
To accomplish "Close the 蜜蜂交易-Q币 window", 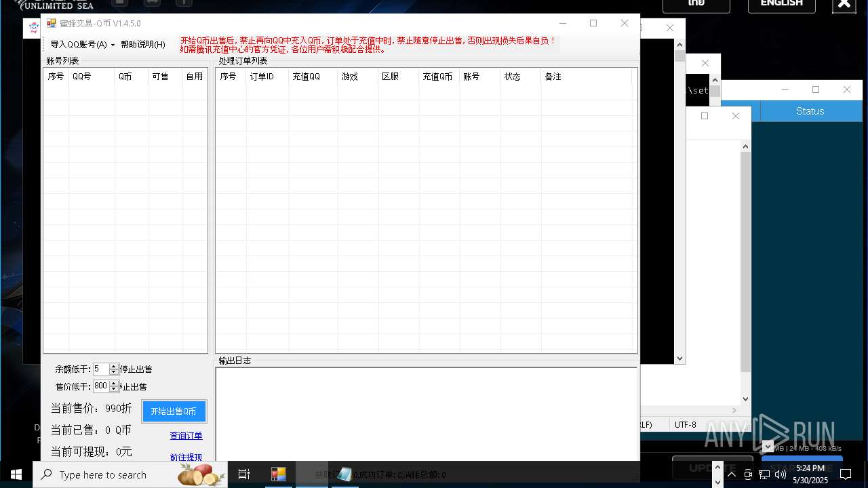I will 625,23.
